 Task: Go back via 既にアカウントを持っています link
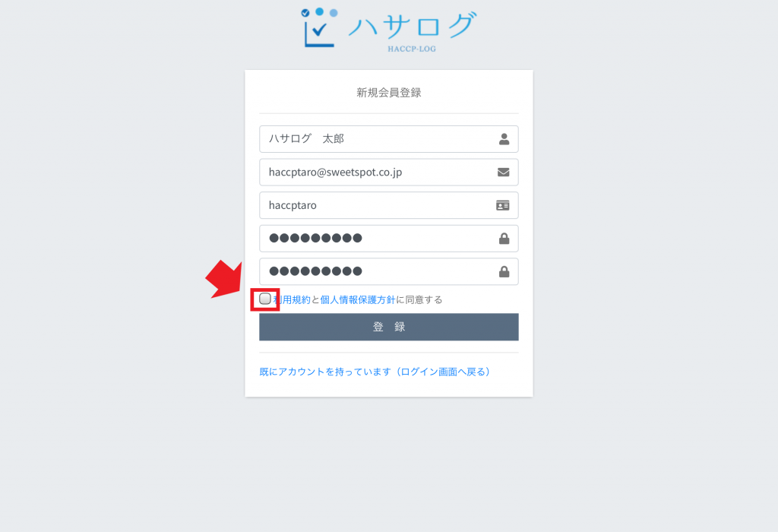coord(375,372)
